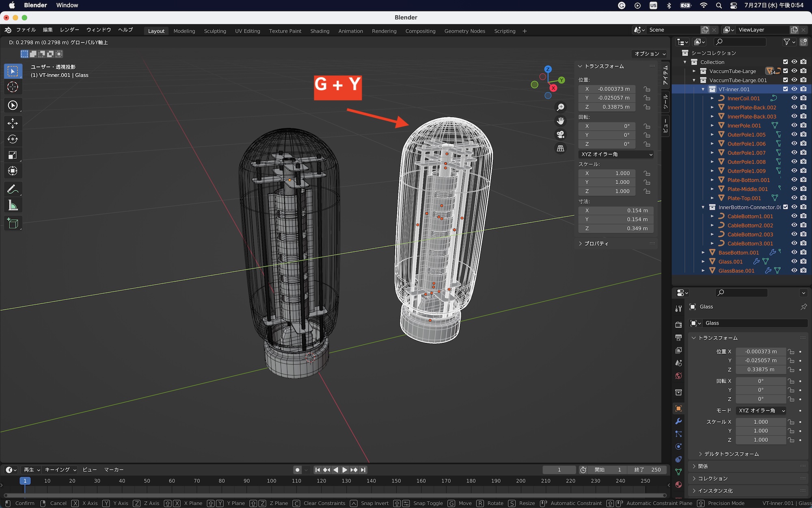Expand the Properties panel section in the sidebar
Image resolution: width=812 pixels, height=508 pixels.
596,243
